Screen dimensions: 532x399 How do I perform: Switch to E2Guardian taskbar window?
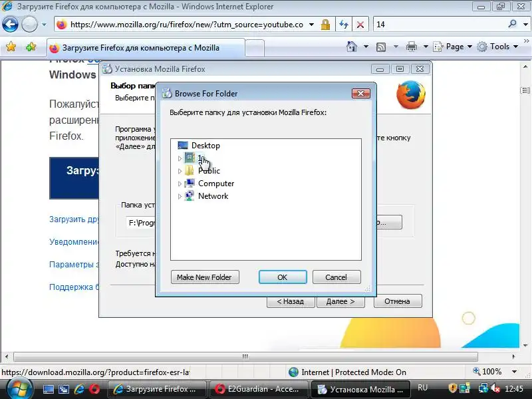tap(259, 389)
